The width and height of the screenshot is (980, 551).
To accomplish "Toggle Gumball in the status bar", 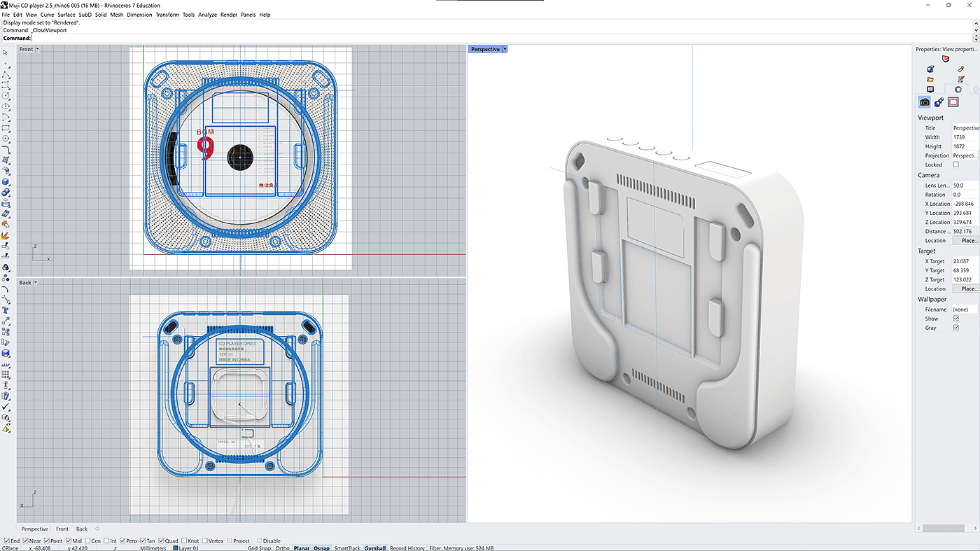I will coord(375,548).
